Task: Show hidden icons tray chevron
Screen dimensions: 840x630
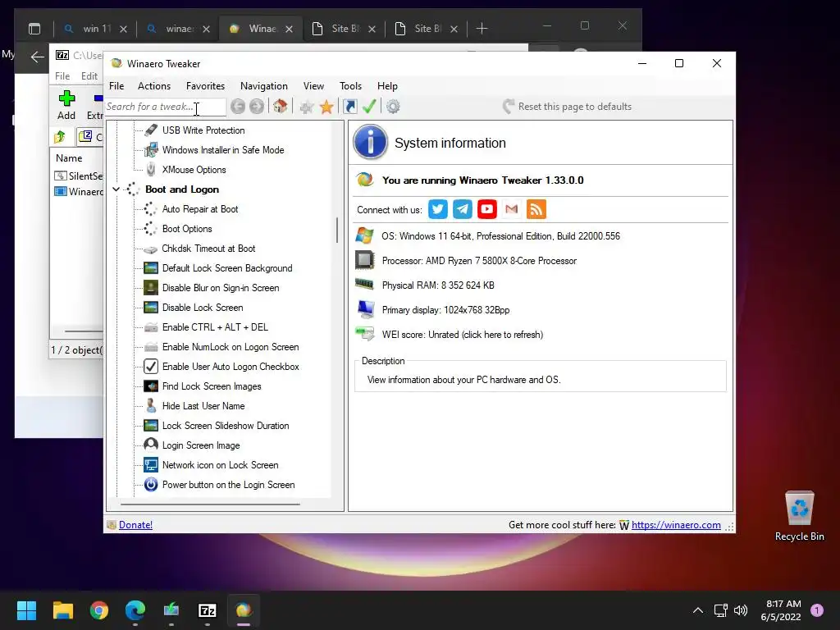Action: [697, 610]
